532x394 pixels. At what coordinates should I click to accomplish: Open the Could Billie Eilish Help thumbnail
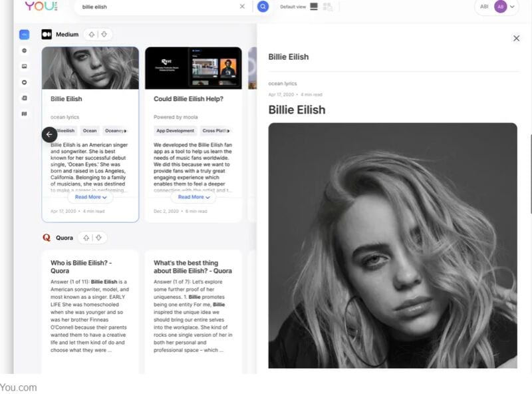(x=194, y=68)
